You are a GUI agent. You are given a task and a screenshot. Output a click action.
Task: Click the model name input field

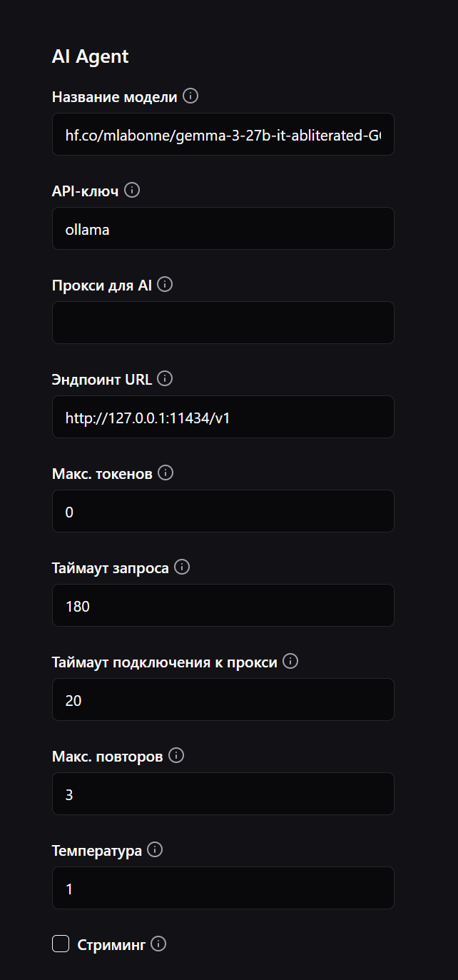pyautogui.click(x=223, y=134)
